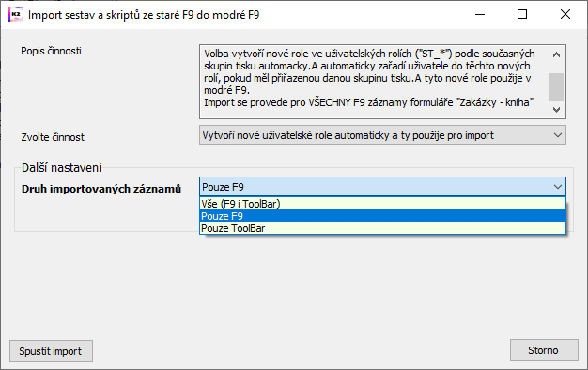Click the description scrollbar thumb
Screen dimensions: 588x370
[x=556, y=87]
